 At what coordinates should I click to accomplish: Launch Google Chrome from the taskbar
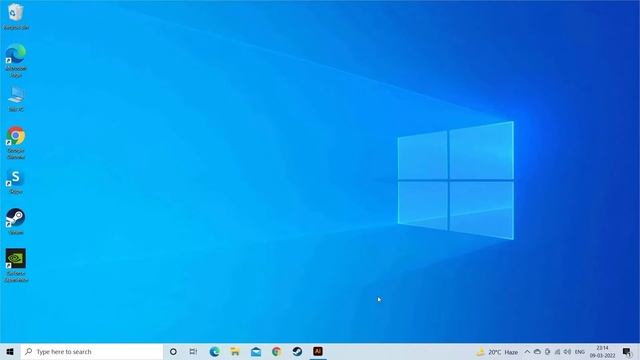[x=276, y=351]
